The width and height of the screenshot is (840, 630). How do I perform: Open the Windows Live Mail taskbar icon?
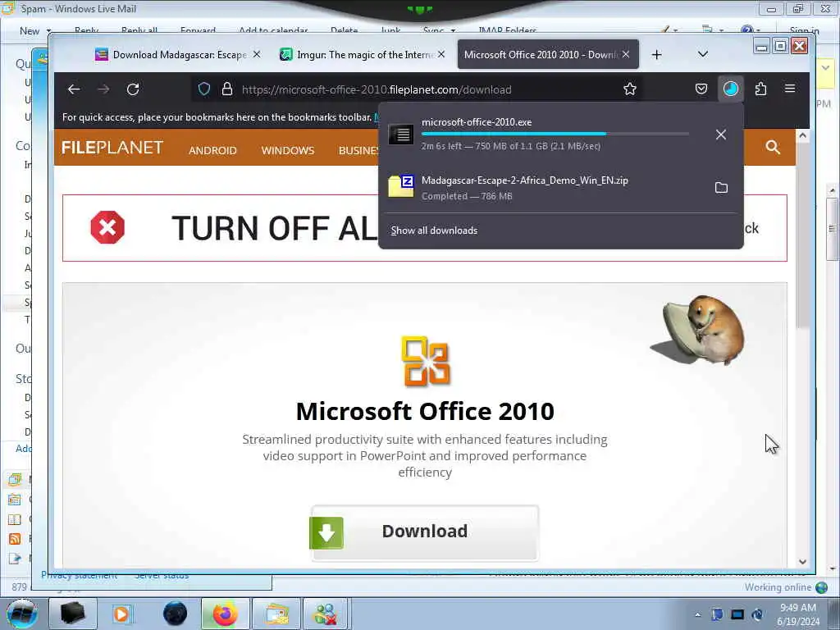(x=276, y=614)
